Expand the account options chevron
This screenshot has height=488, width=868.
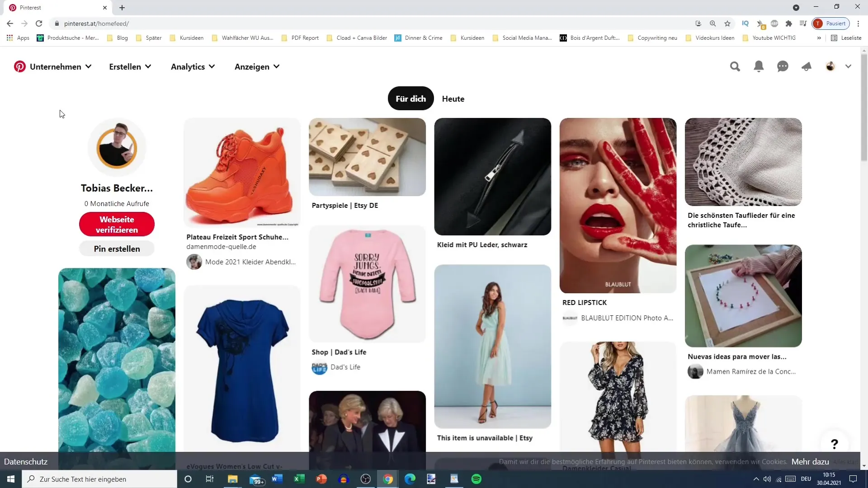[848, 67]
